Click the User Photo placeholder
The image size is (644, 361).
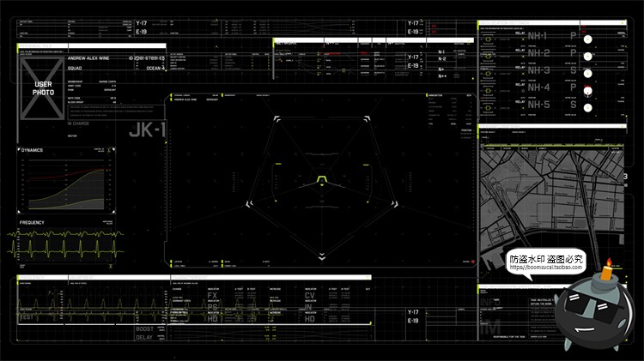point(43,87)
